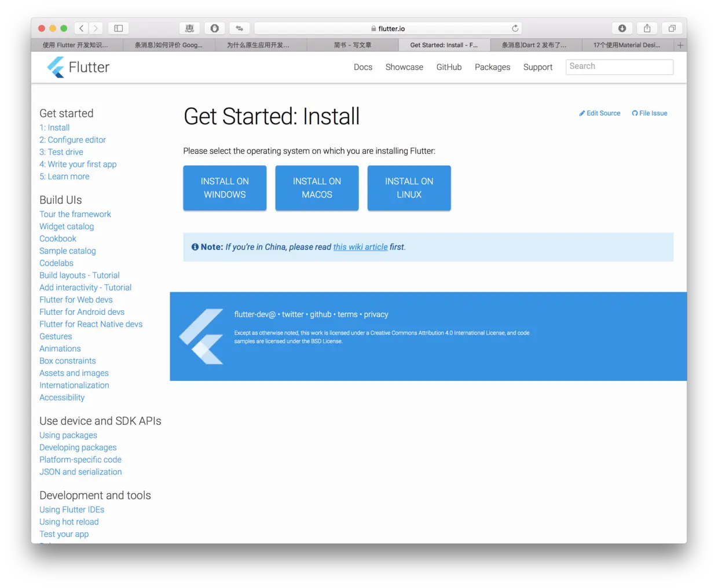
Task: Focus the Search input field
Action: [x=620, y=67]
